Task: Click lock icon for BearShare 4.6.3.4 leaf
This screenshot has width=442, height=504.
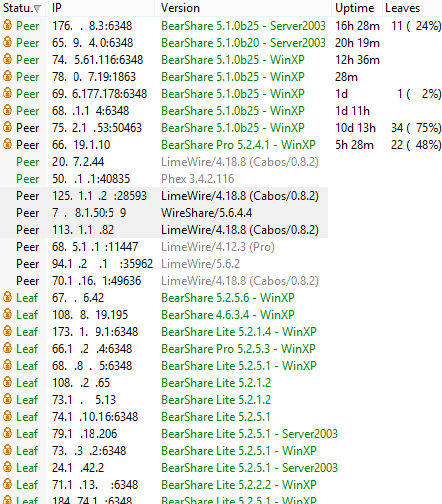Action: [x=7, y=314]
